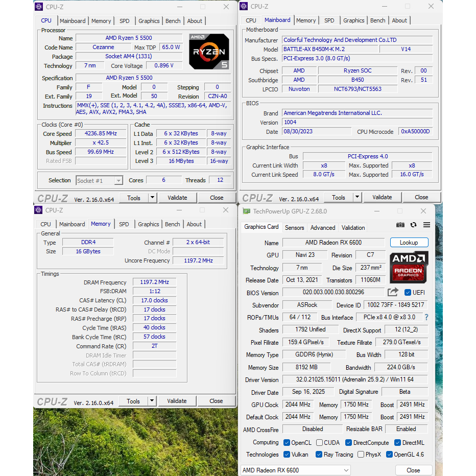Open the Advanced tab in GPU-Z
476x476 pixels.
[x=323, y=228]
